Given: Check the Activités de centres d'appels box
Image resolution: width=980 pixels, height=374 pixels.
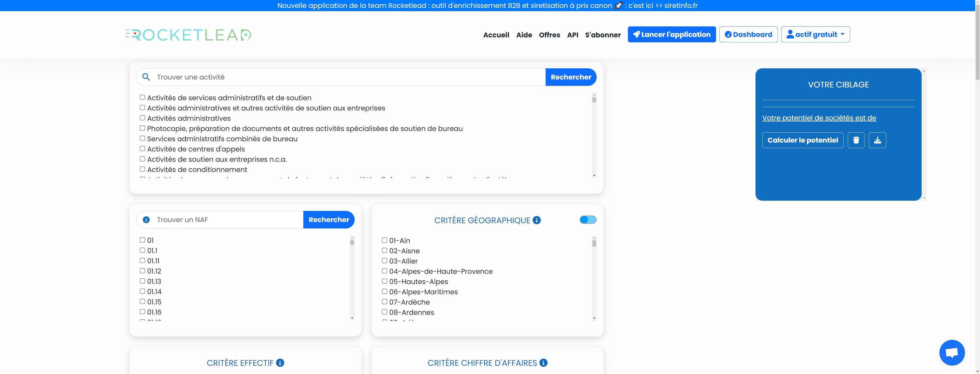Looking at the screenshot, I should coord(142,149).
